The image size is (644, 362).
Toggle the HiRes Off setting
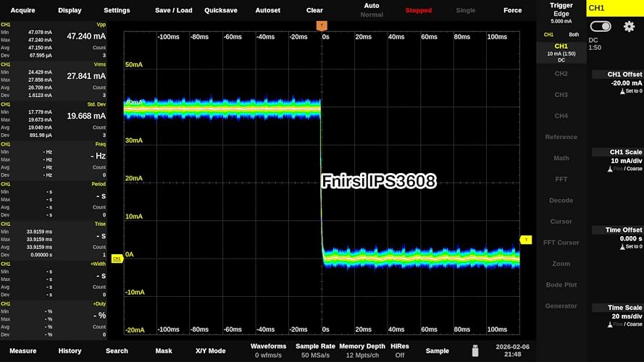click(400, 351)
